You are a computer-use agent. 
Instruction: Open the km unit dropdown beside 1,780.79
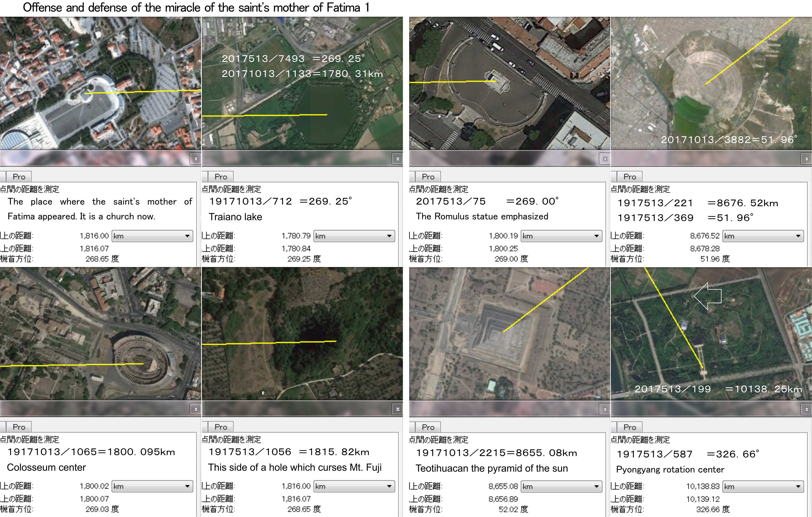pos(354,236)
